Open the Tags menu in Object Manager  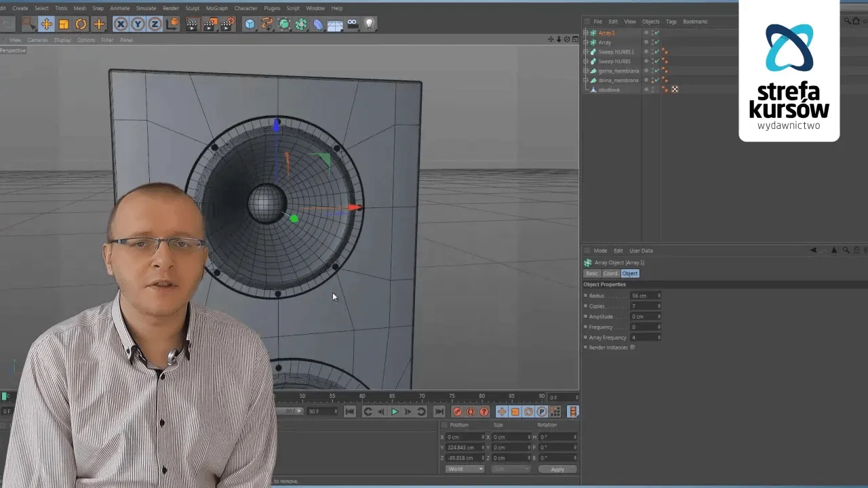pos(671,22)
